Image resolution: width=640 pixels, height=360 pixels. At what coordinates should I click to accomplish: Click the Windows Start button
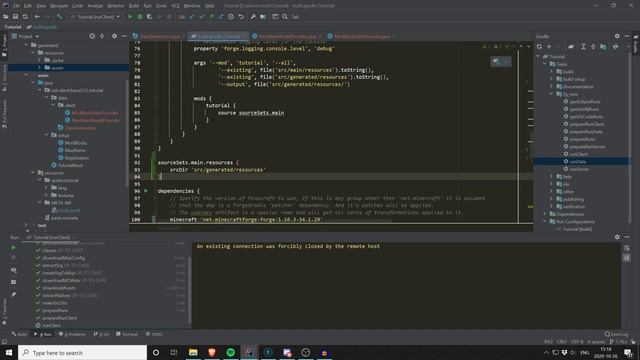pyautogui.click(x=9, y=352)
